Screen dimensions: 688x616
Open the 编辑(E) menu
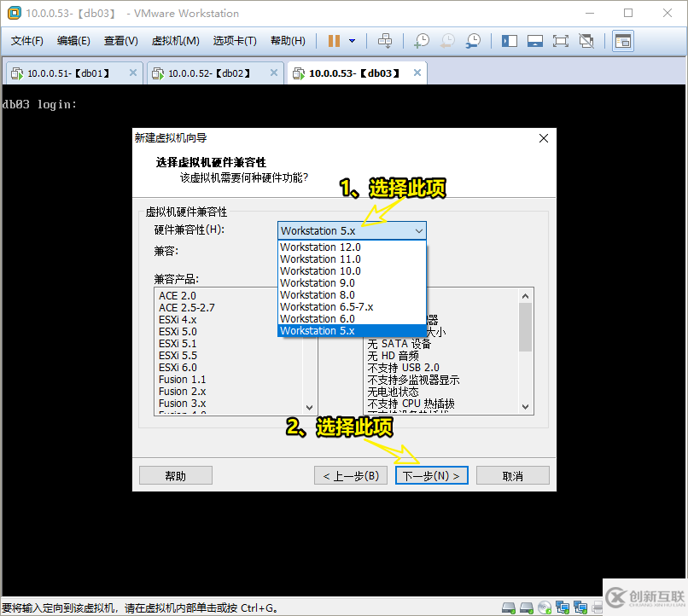point(73,41)
